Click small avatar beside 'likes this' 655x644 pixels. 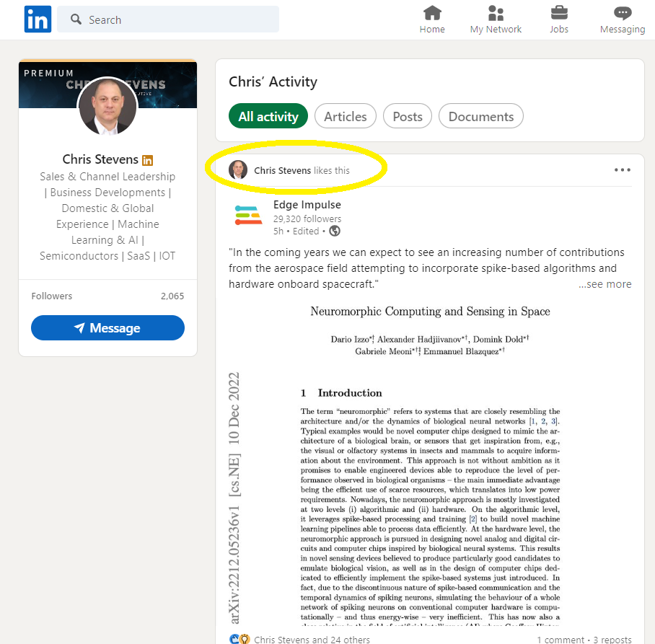[238, 170]
